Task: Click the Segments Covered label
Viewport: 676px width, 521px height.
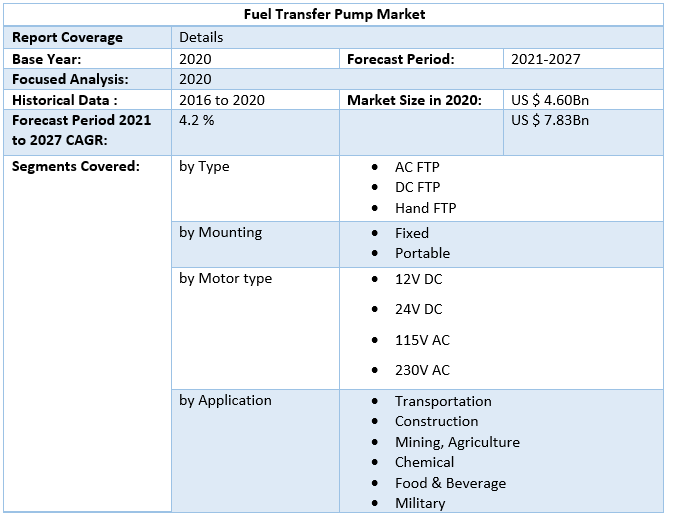Action: tap(75, 166)
